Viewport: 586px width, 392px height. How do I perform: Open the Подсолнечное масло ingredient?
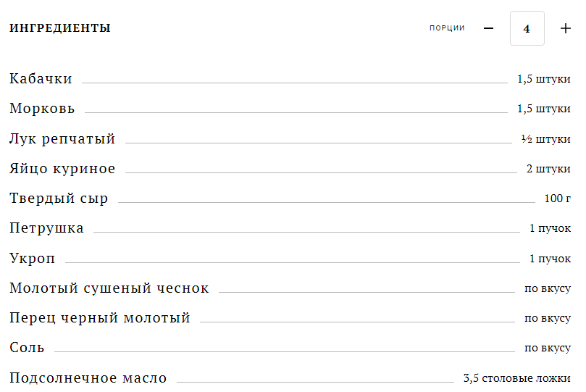pos(88,378)
